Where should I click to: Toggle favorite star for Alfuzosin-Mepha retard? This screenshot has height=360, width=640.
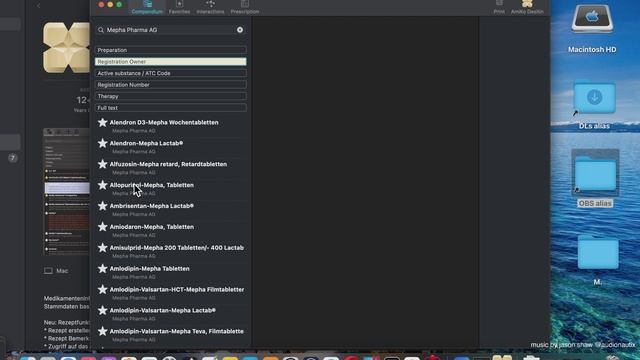(102, 164)
